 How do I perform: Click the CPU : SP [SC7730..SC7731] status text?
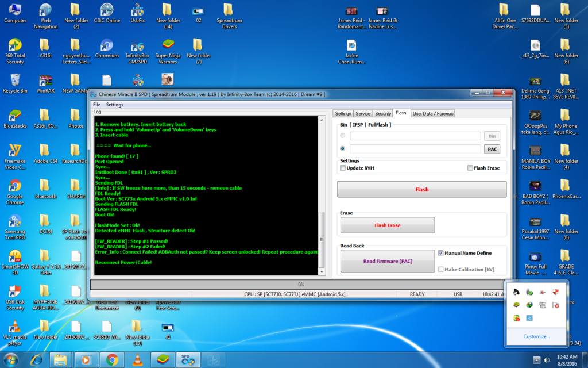point(295,294)
